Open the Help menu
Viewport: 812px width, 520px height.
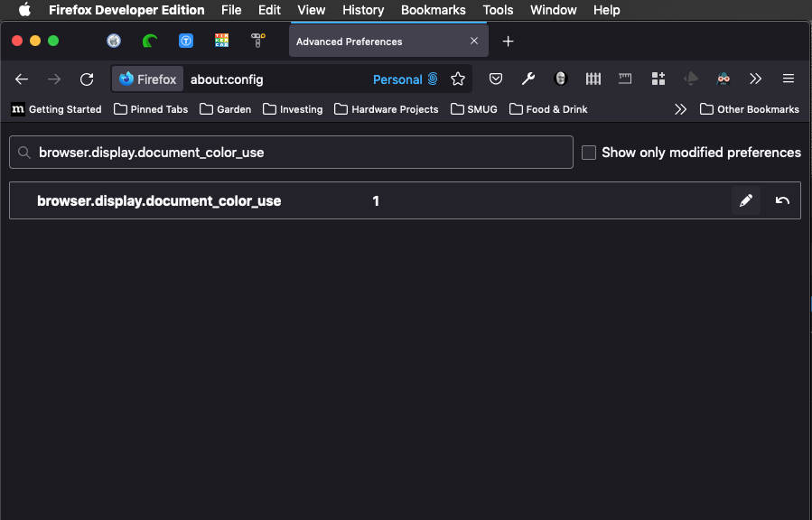606,10
